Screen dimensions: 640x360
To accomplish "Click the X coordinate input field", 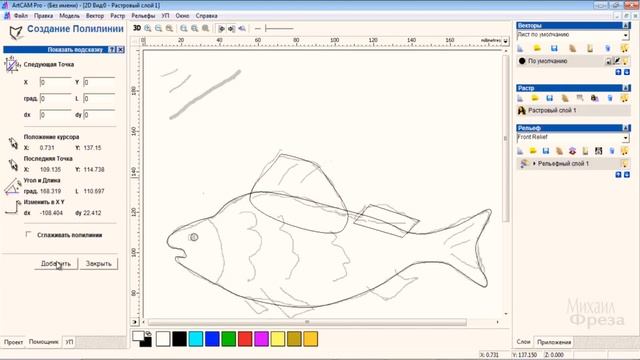I will click(x=56, y=82).
